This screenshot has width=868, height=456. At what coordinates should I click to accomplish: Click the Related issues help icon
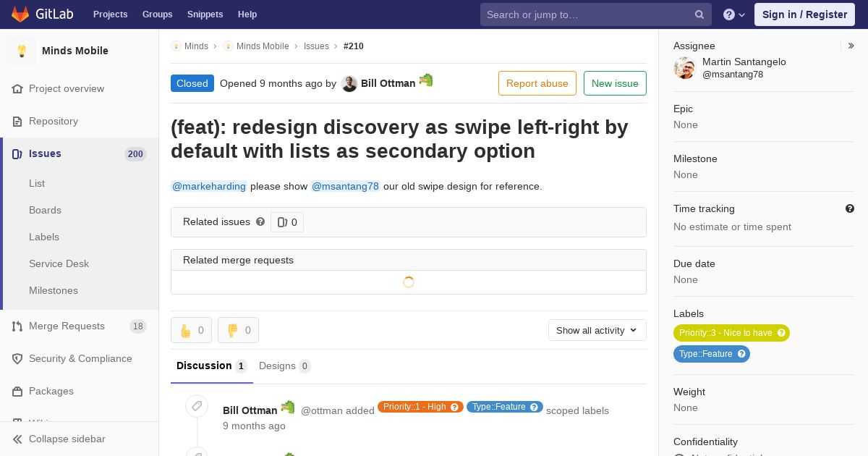tap(260, 221)
